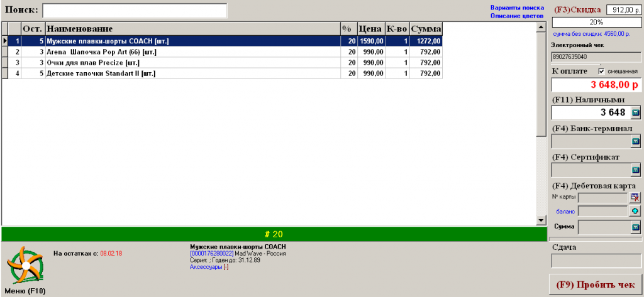Select row Мужские плавки-шорты COACH
This screenshot has width=644, height=297.
pos(222,41)
